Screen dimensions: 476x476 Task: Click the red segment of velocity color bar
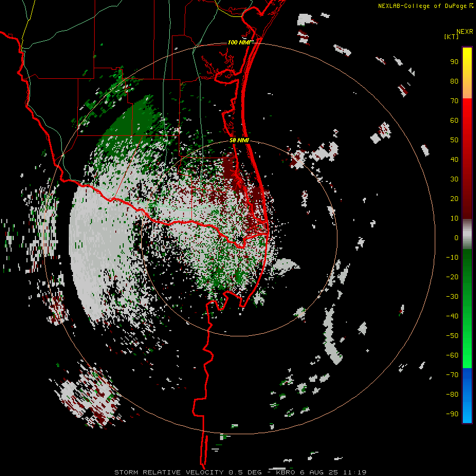tap(467, 159)
